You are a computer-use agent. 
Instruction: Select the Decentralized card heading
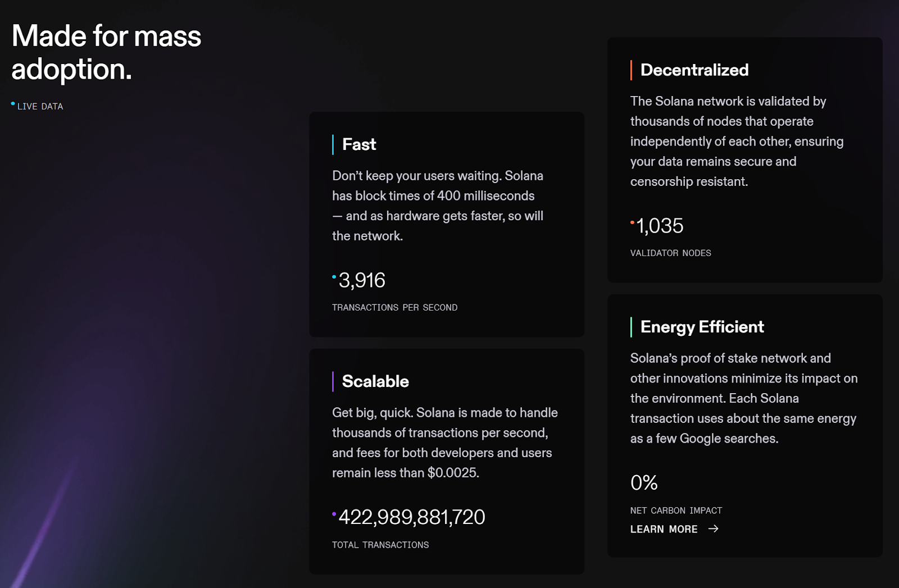pyautogui.click(x=694, y=70)
